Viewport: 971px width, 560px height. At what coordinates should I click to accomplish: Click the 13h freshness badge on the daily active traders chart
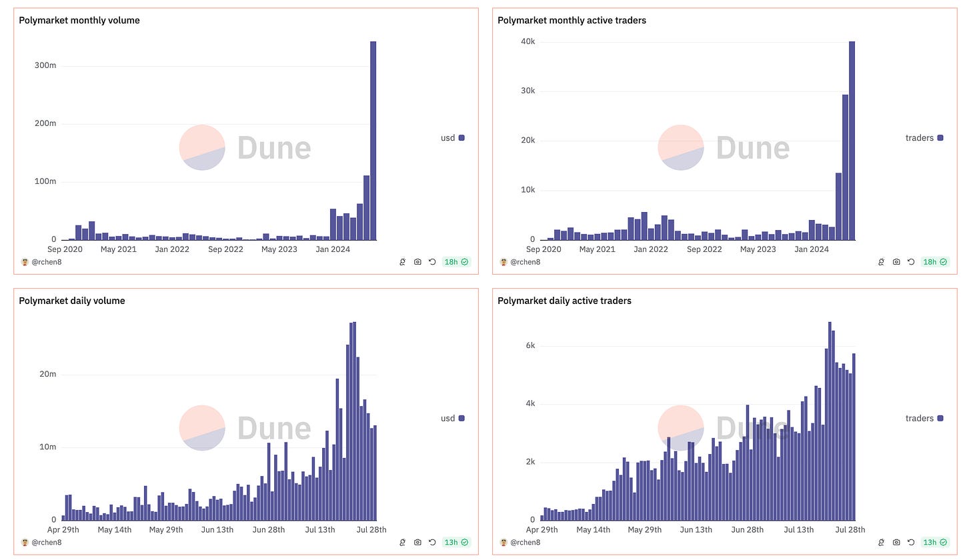[935, 542]
